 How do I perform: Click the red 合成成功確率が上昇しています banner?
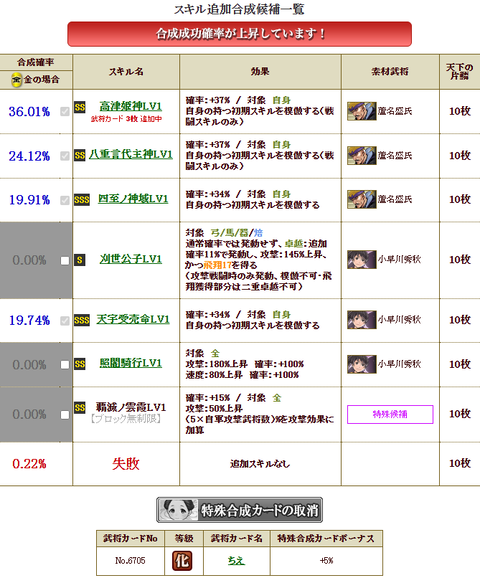[x=240, y=34]
